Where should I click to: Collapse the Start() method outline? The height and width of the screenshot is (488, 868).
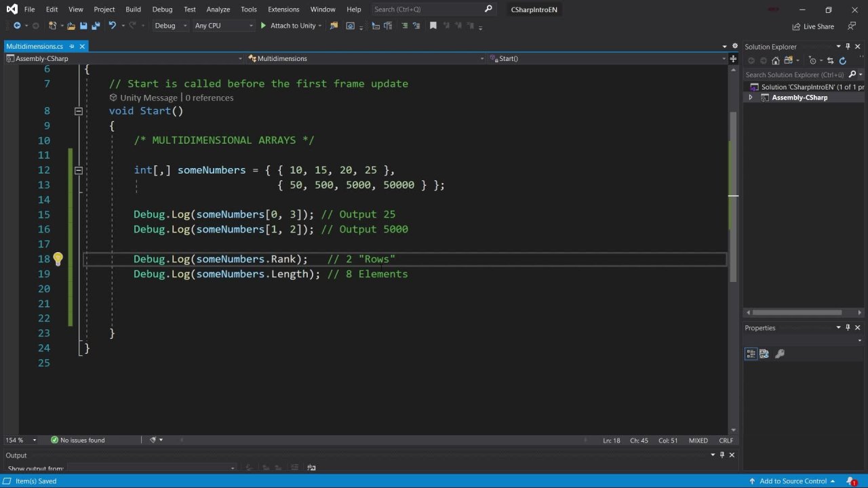click(x=78, y=111)
